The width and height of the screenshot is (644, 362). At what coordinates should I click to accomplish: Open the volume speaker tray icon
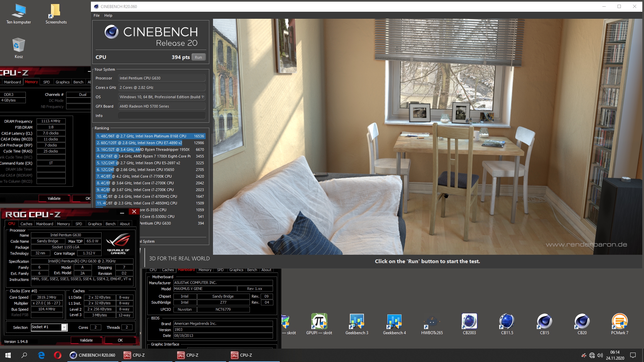tap(600, 355)
